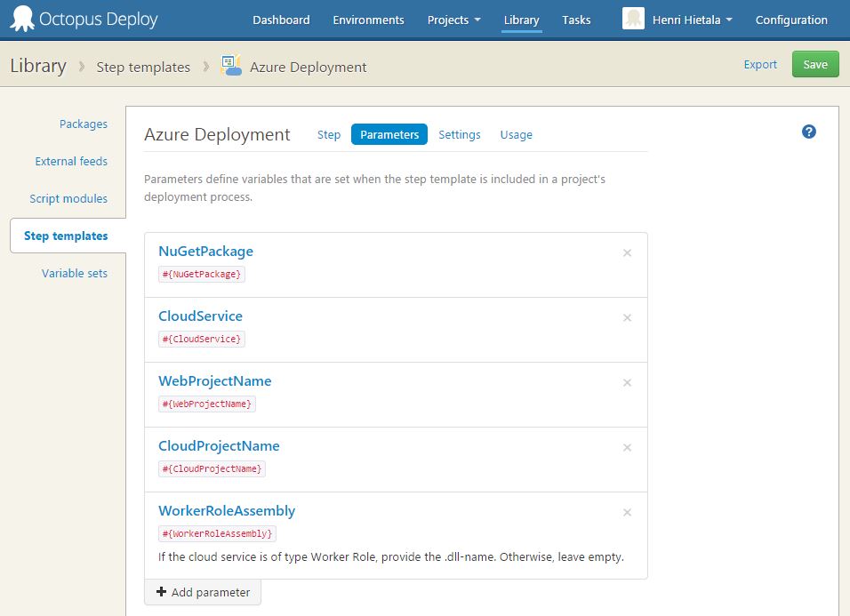
Task: Go to Dashboard in the top navigation
Action: coord(281,20)
